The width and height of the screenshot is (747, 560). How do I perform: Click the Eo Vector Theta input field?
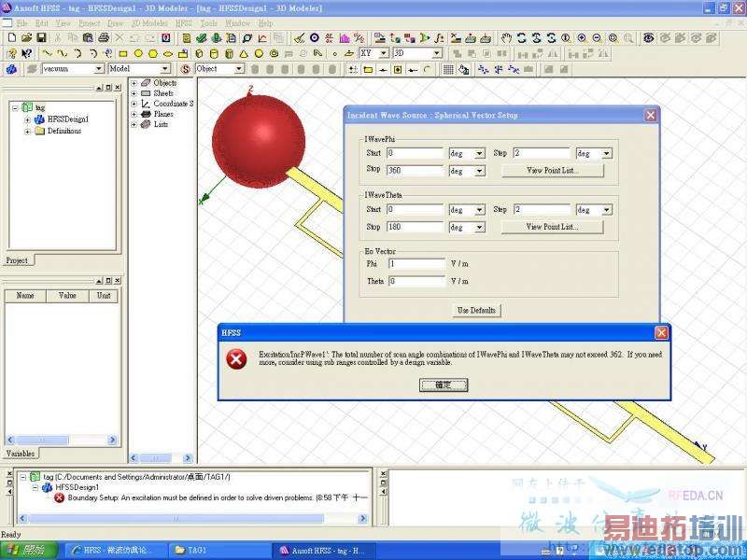point(416,281)
